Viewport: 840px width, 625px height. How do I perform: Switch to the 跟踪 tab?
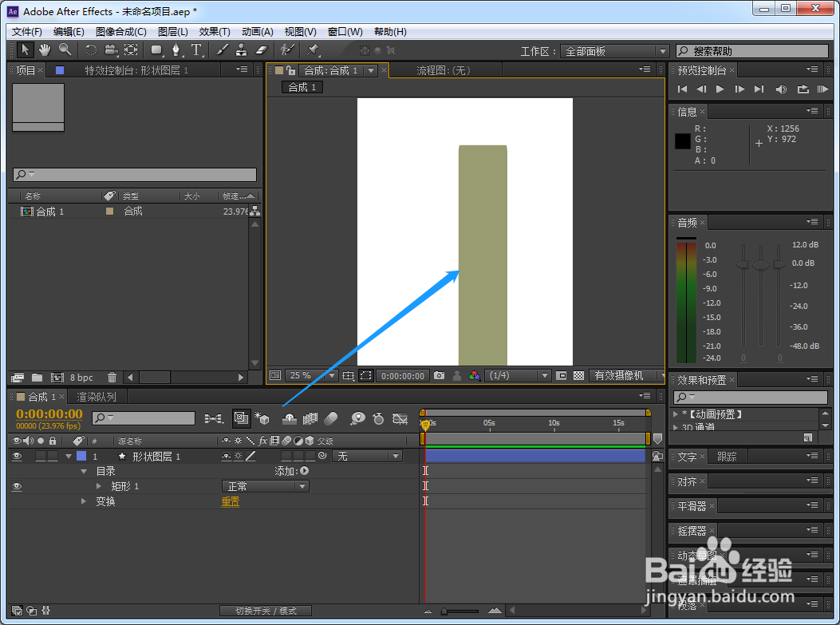click(727, 457)
